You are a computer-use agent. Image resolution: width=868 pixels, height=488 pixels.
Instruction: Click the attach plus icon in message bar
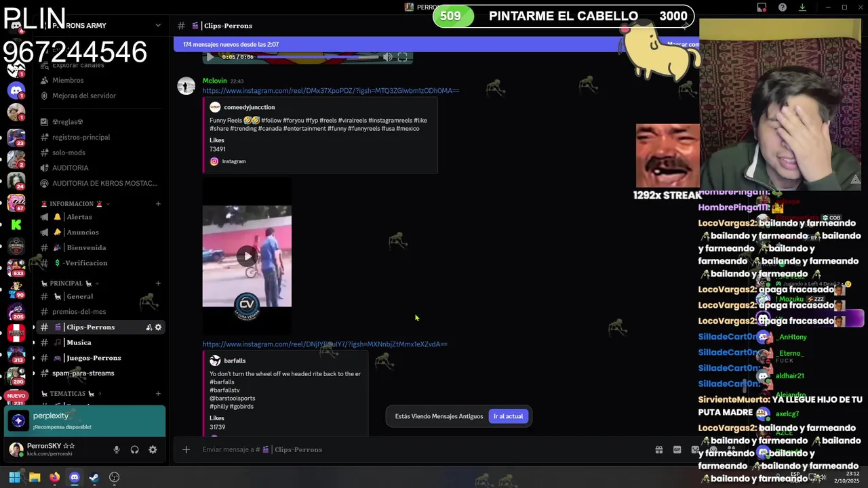(x=186, y=449)
